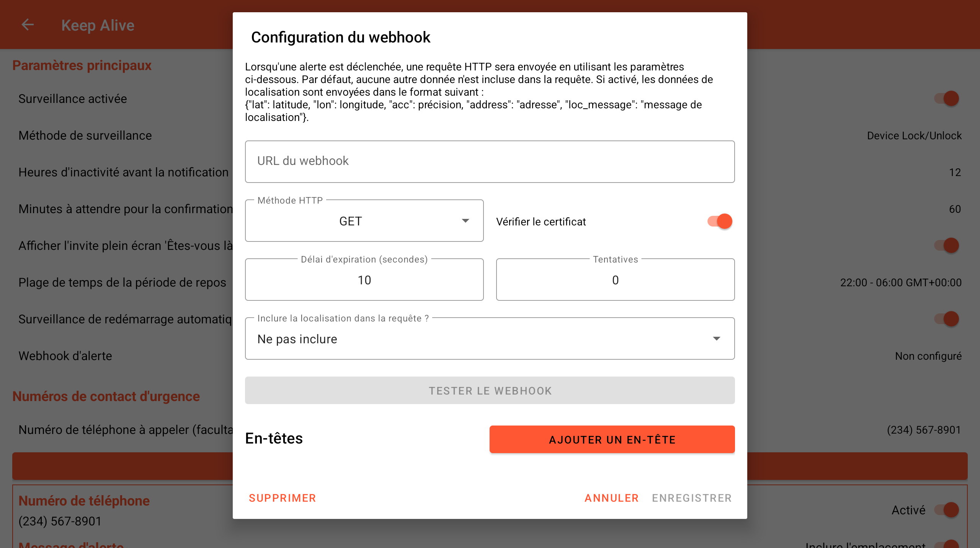
Task: Disable the phone number Activé switch
Action: 946,510
